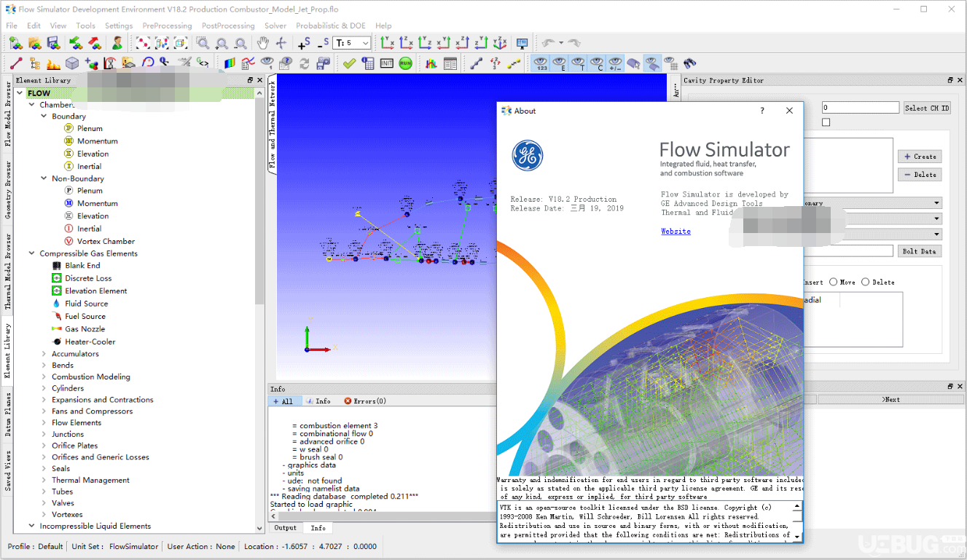Switch to the Output tab

(x=286, y=528)
